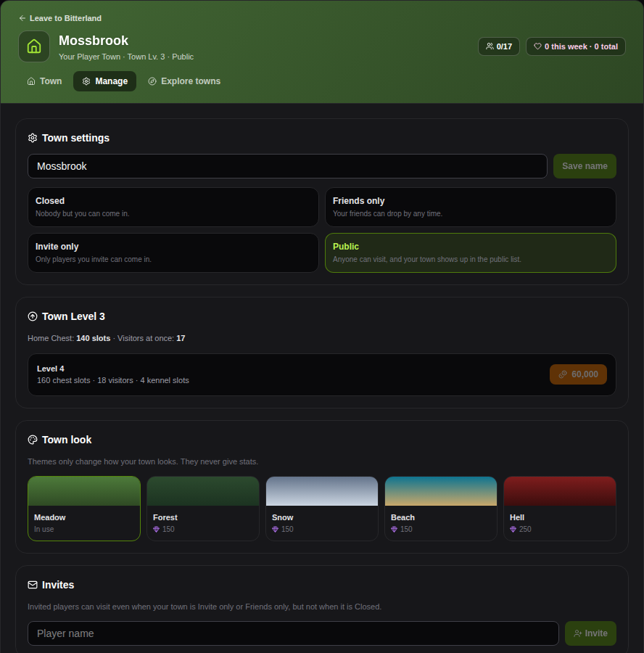Switch to the Town tab
Screen dimensions: 644x653
44,81
